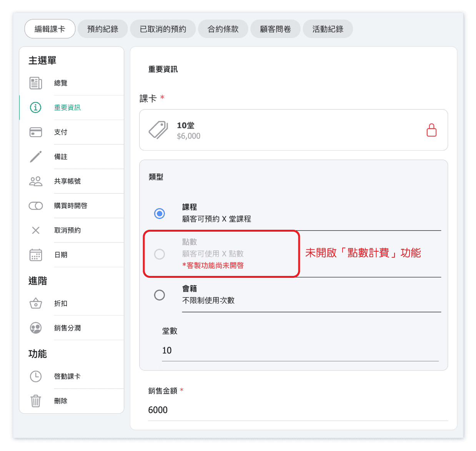Click the 折扣 menu item label

tap(61, 304)
